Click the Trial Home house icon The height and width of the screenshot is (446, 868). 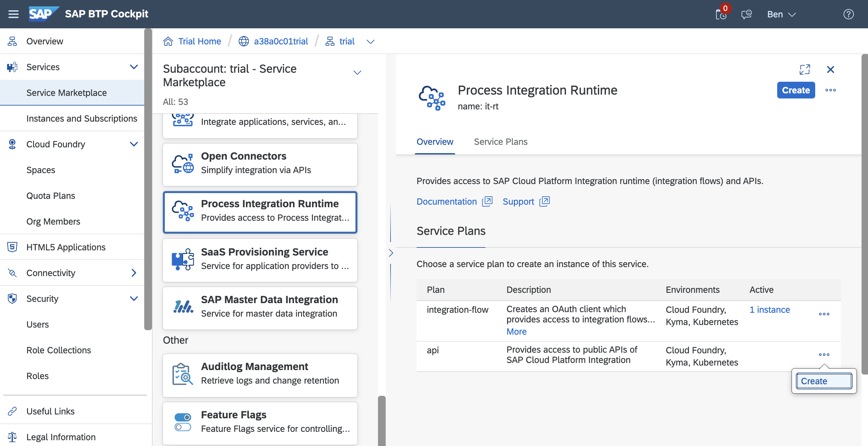click(168, 42)
